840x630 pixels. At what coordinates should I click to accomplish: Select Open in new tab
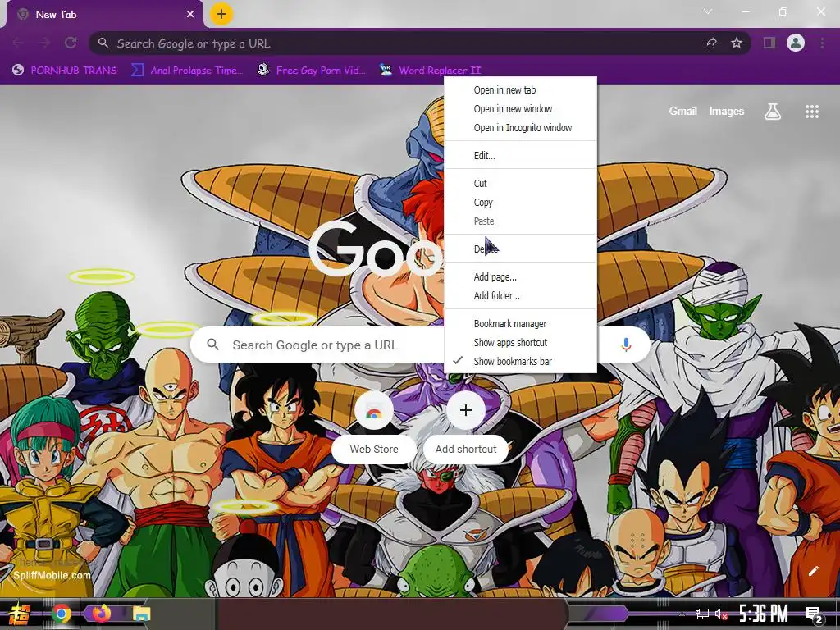click(520, 90)
